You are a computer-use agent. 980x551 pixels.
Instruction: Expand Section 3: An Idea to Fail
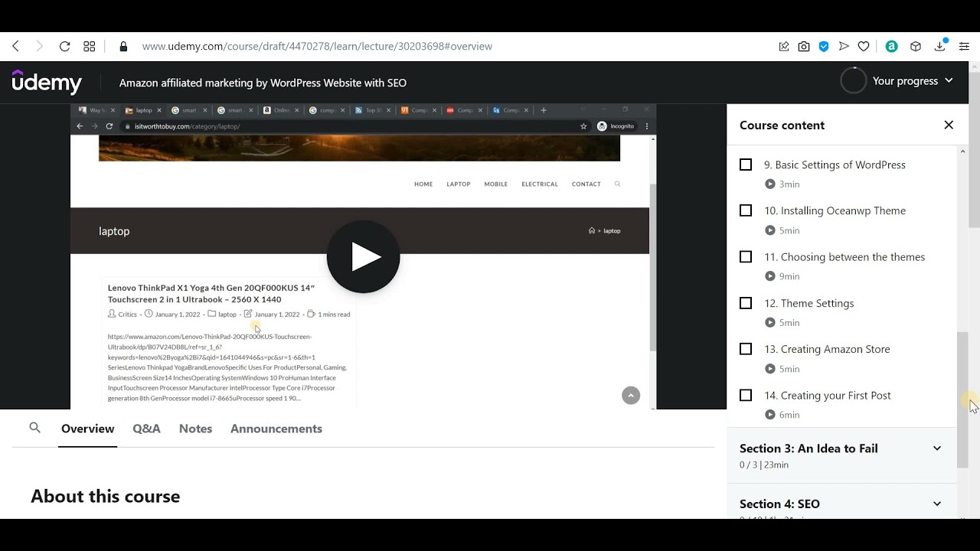click(936, 448)
